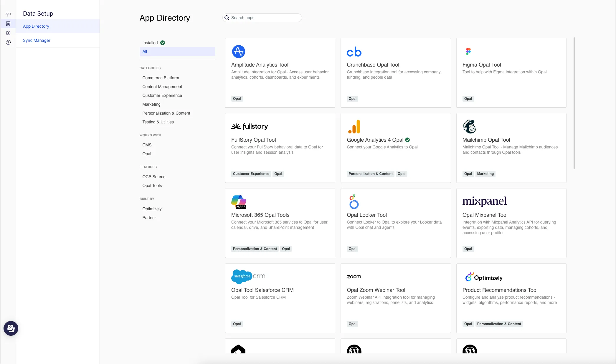Click the app list vertical scrollbar
The height and width of the screenshot is (364, 616).
tap(574, 103)
